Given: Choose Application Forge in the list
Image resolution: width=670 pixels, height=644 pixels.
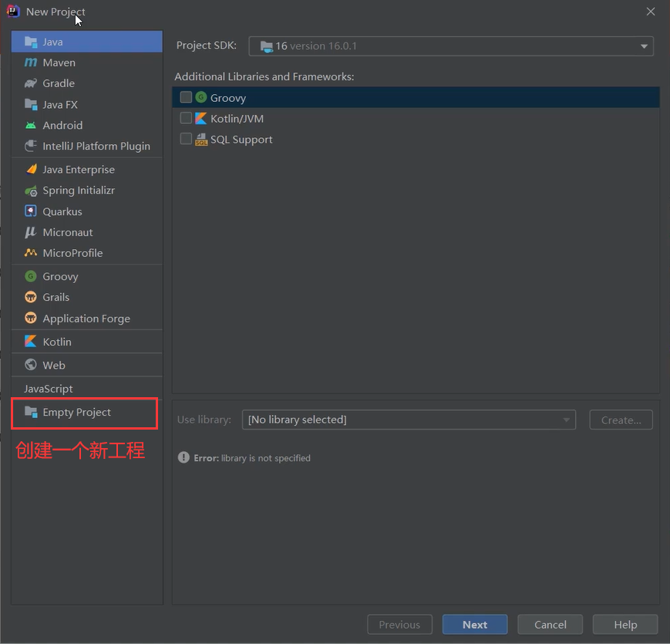Looking at the screenshot, I should [87, 319].
